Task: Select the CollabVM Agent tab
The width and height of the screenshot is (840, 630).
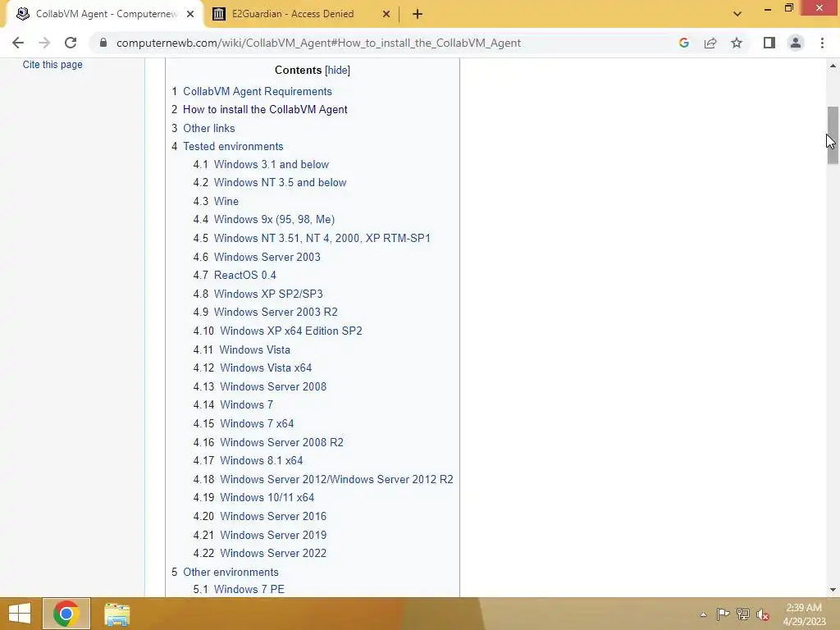Action: click(106, 14)
